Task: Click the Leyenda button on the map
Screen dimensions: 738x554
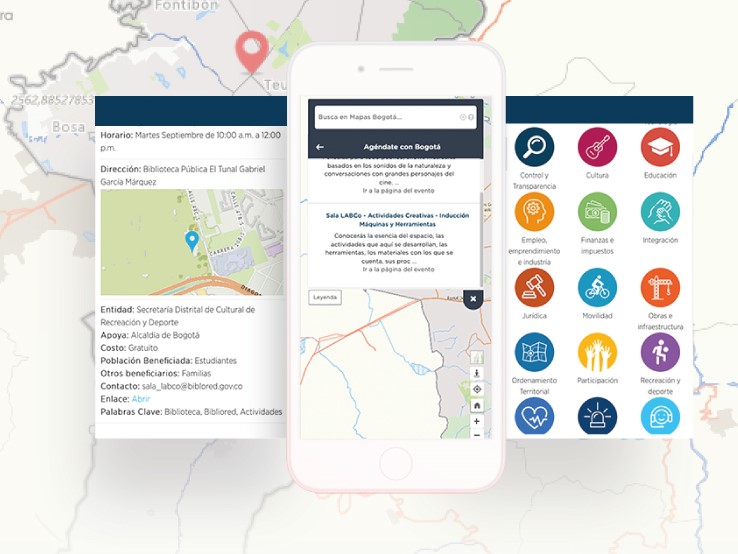Action: pyautogui.click(x=325, y=298)
